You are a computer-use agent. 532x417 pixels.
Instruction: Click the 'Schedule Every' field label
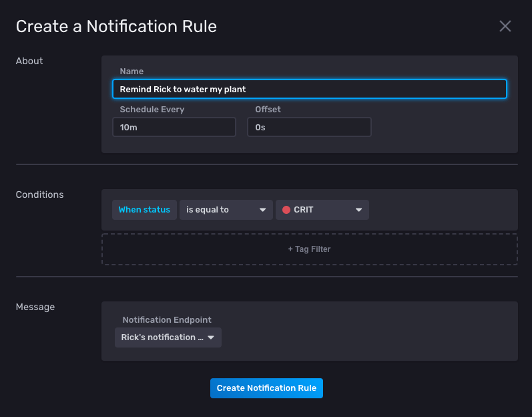[x=152, y=109]
